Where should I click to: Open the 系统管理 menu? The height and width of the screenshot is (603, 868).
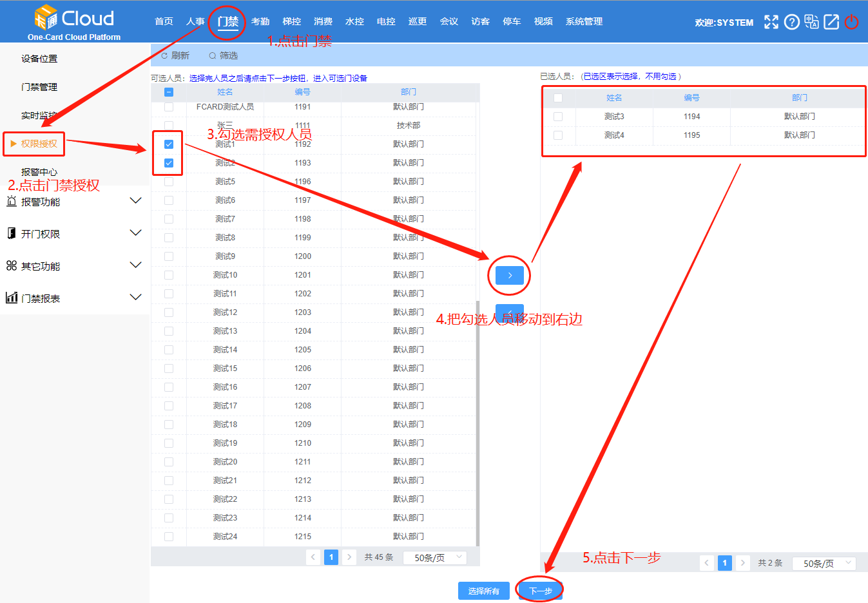(583, 21)
